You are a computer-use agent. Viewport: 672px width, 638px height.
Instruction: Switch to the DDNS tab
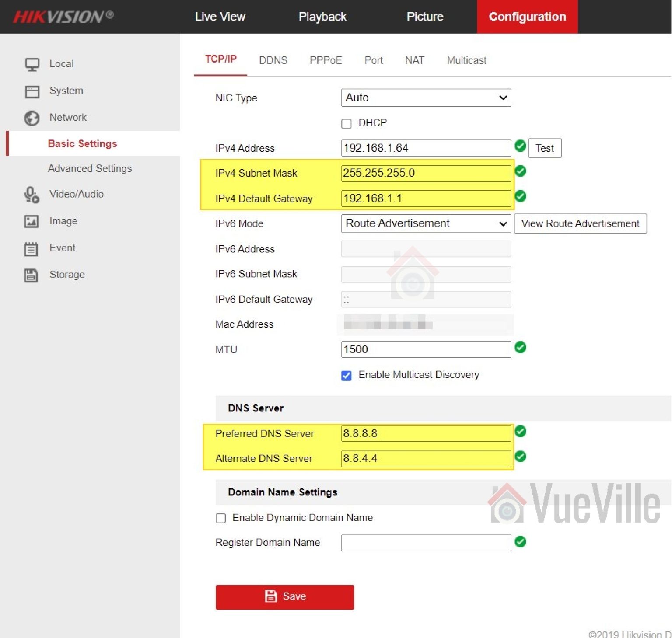point(273,60)
